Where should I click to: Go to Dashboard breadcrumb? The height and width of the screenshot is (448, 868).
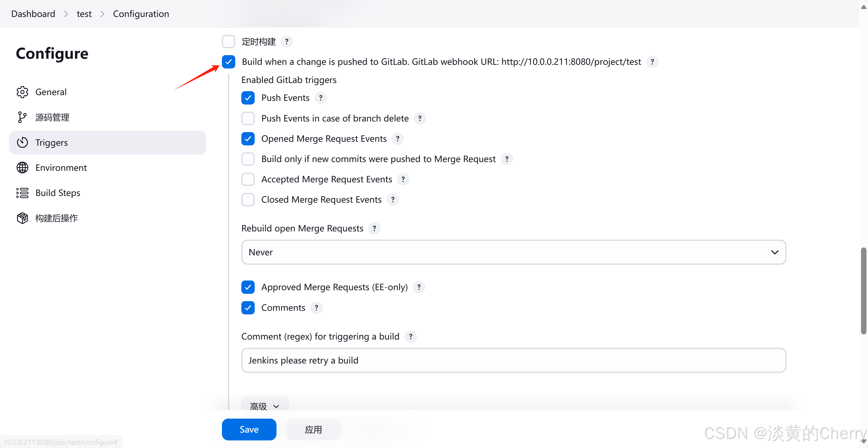pos(33,14)
